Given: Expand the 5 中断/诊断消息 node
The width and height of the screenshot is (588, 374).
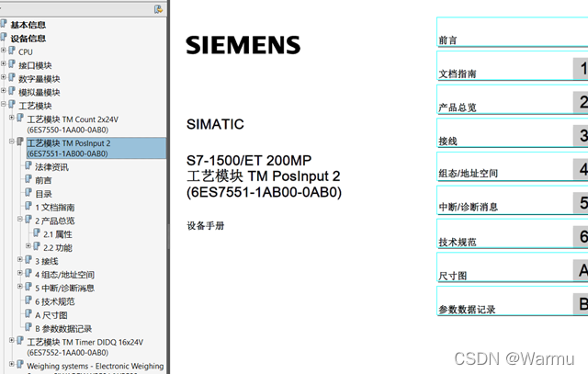Looking at the screenshot, I should (x=20, y=286).
